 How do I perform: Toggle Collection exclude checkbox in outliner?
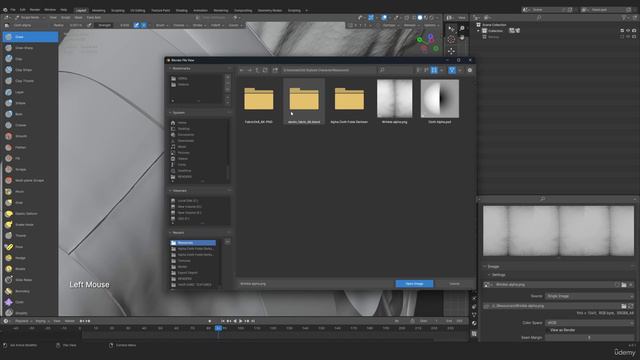click(x=622, y=31)
